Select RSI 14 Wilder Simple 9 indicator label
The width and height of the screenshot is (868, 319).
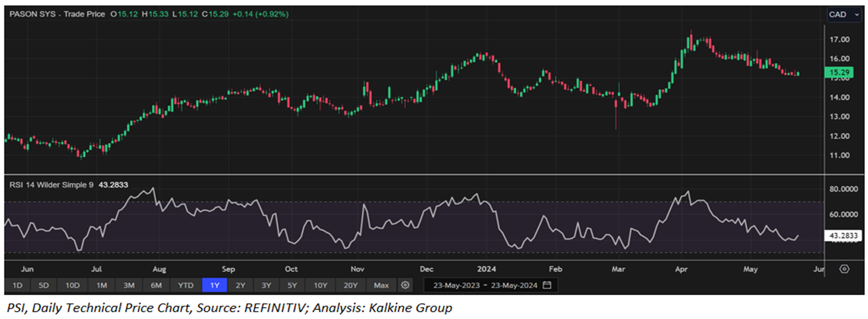pos(51,185)
